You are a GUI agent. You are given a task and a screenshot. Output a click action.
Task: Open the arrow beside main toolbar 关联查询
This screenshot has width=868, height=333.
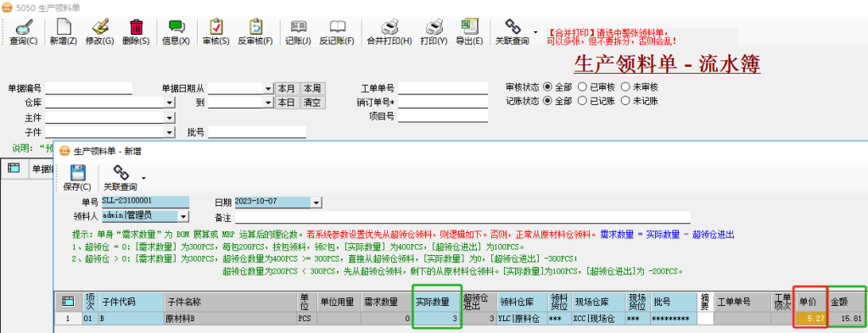click(x=535, y=32)
